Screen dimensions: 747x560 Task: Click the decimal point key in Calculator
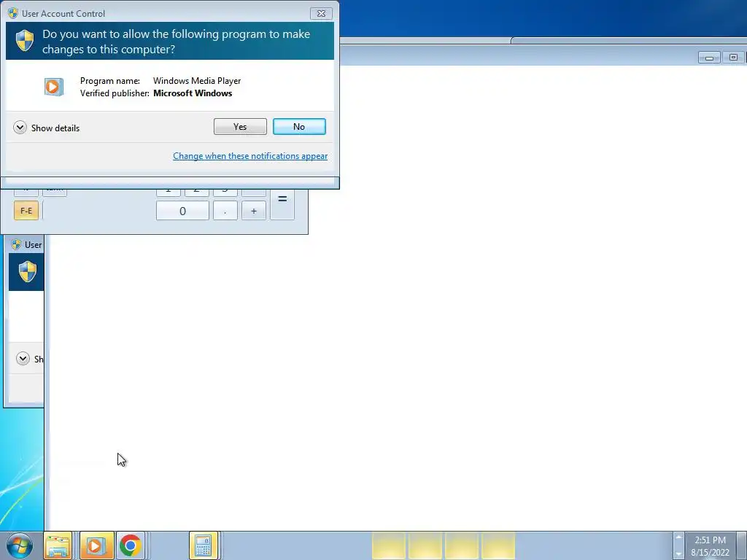point(225,211)
